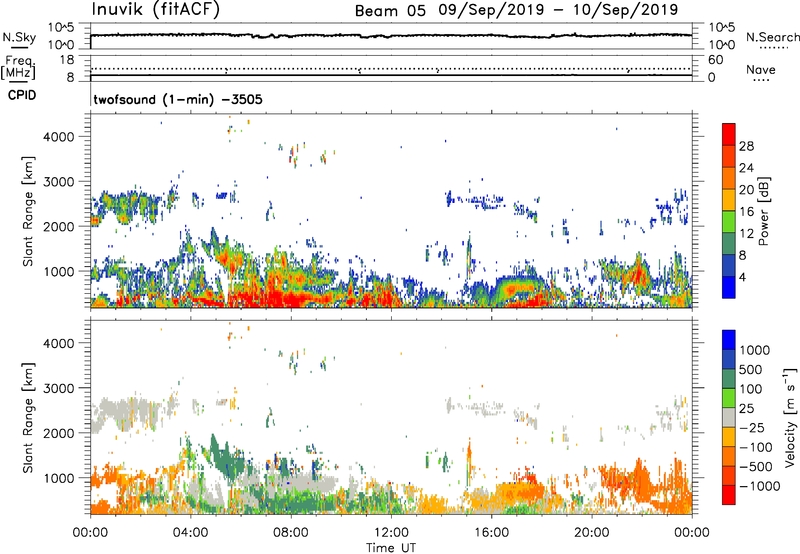Click the date range '09/Sep/2019 – 10/Sep/2019'

pos(558,10)
